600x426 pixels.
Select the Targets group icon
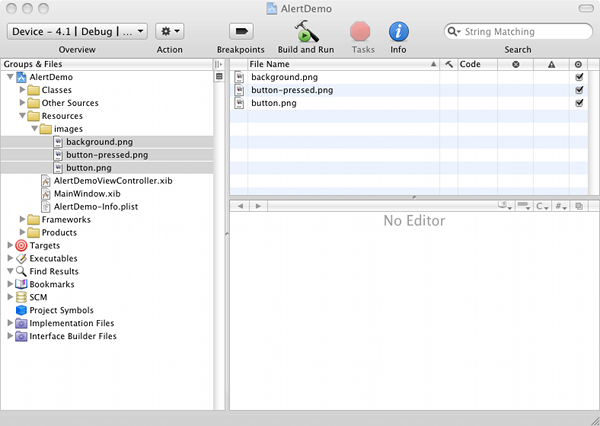pos(22,245)
